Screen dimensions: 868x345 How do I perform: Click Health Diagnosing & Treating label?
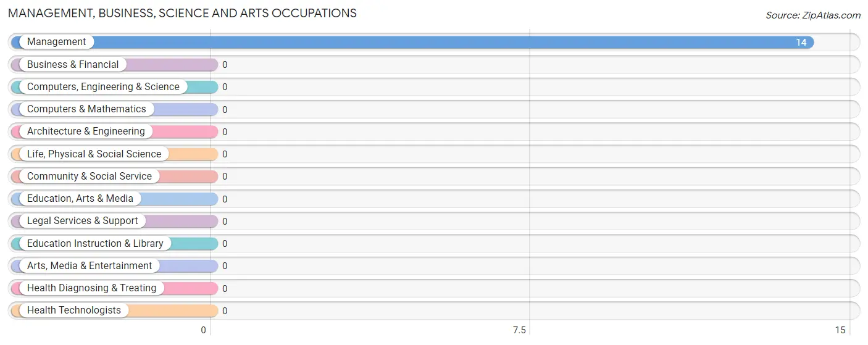click(x=92, y=288)
